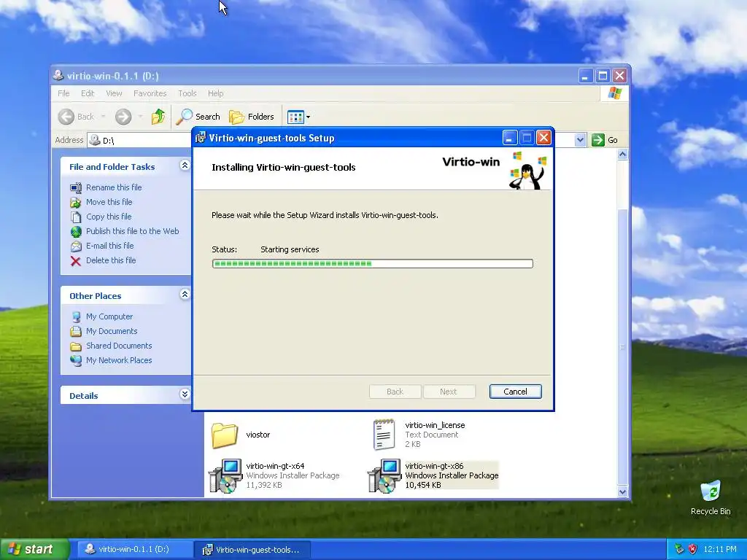Click the green Go button
747x560 pixels.
605,140
